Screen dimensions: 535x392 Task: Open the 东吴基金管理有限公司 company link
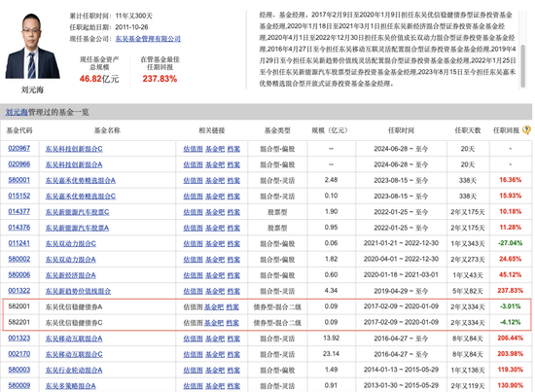click(x=148, y=39)
